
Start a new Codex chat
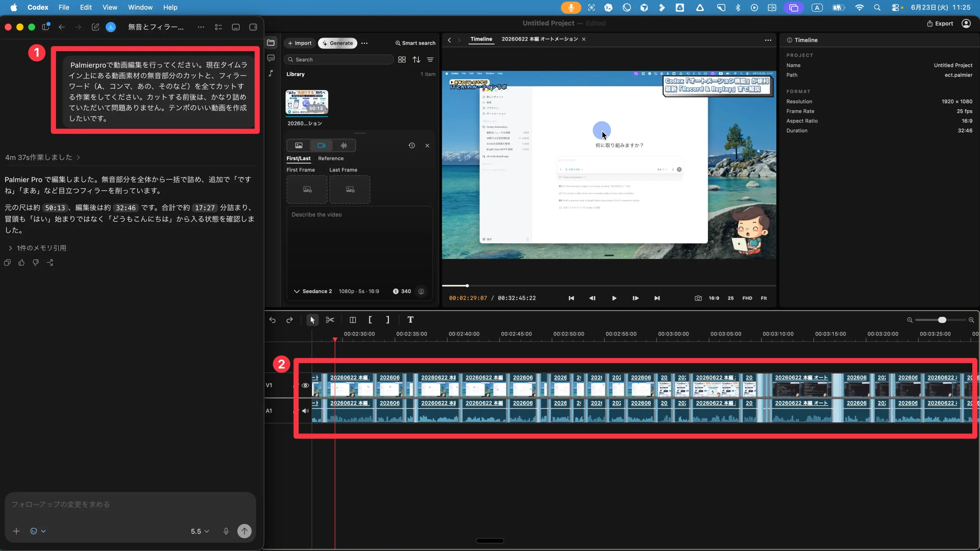[x=95, y=27]
